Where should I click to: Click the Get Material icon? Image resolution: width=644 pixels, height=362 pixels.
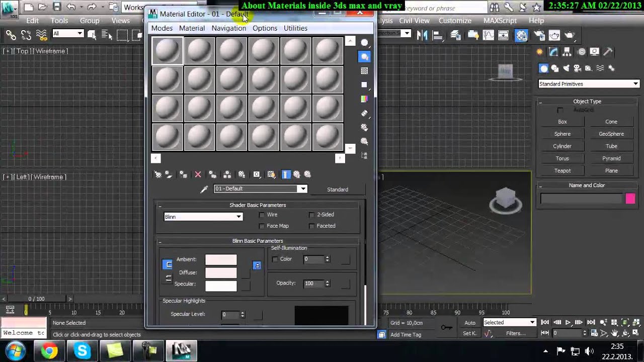click(x=158, y=174)
